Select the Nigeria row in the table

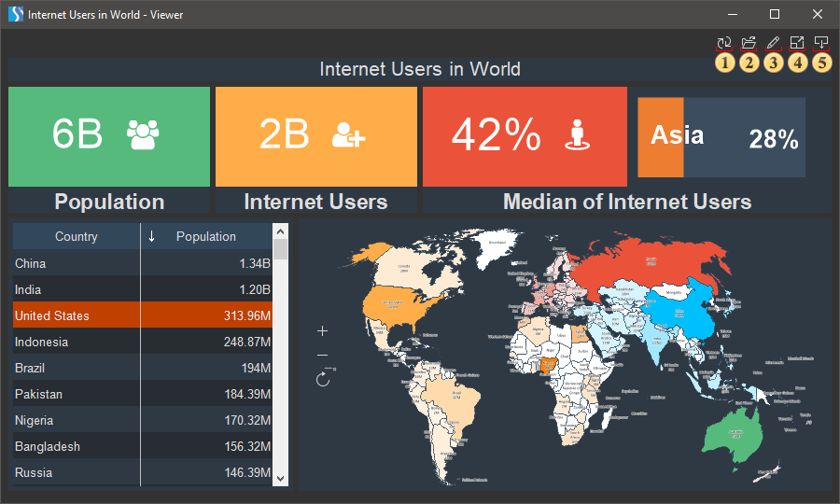tap(140, 420)
